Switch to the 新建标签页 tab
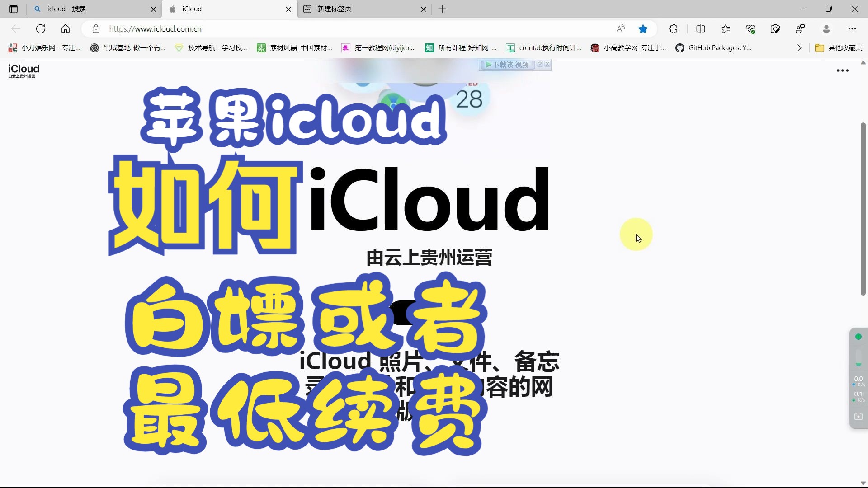Viewport: 868px width, 488px height. pyautogui.click(x=365, y=9)
